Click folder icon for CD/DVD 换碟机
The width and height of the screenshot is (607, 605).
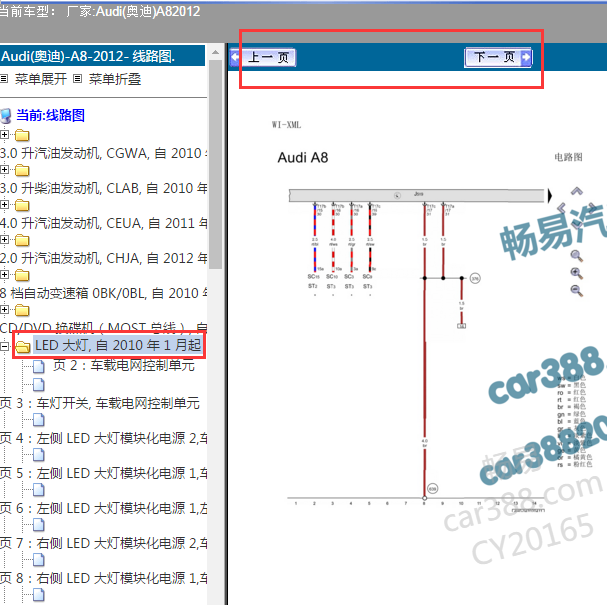coord(22,310)
